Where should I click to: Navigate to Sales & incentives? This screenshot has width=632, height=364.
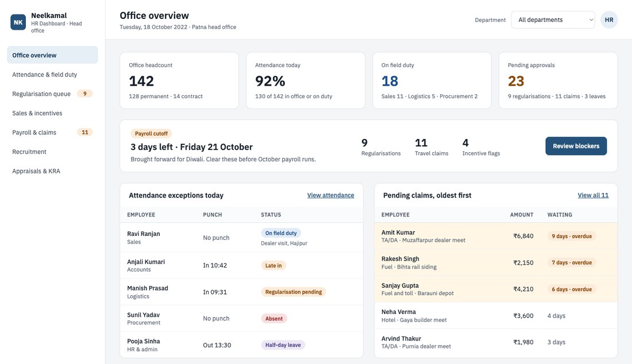pyautogui.click(x=52, y=113)
